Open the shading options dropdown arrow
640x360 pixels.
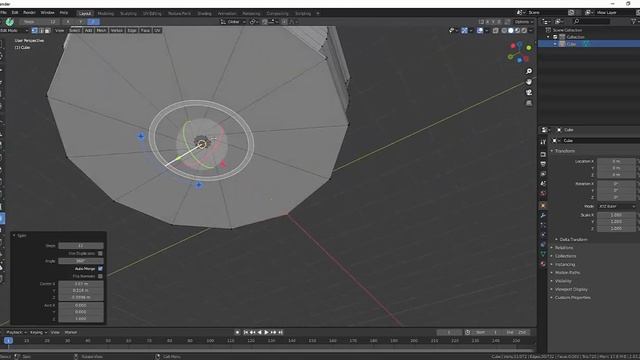(531, 31)
